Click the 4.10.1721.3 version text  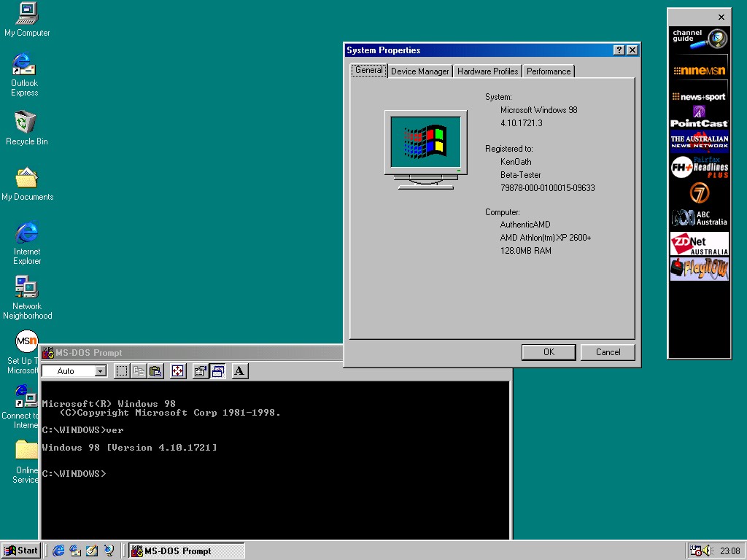(521, 122)
